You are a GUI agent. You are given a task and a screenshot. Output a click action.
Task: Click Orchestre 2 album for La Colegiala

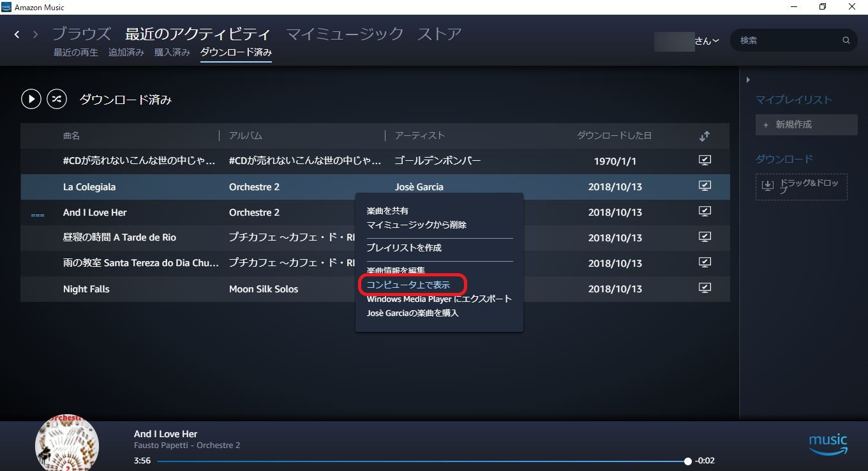click(254, 187)
